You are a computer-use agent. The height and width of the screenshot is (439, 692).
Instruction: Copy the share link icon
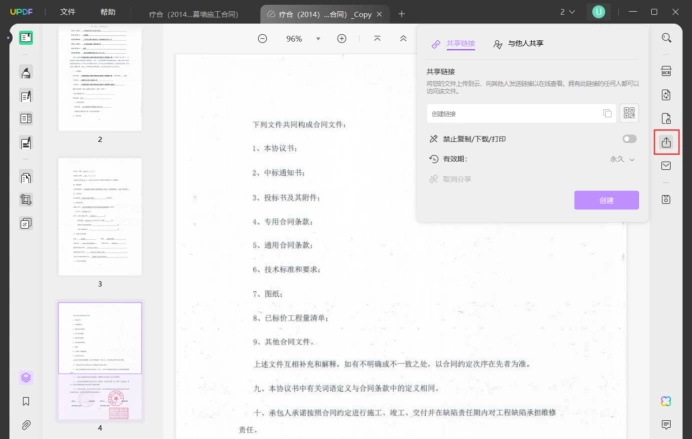point(608,113)
